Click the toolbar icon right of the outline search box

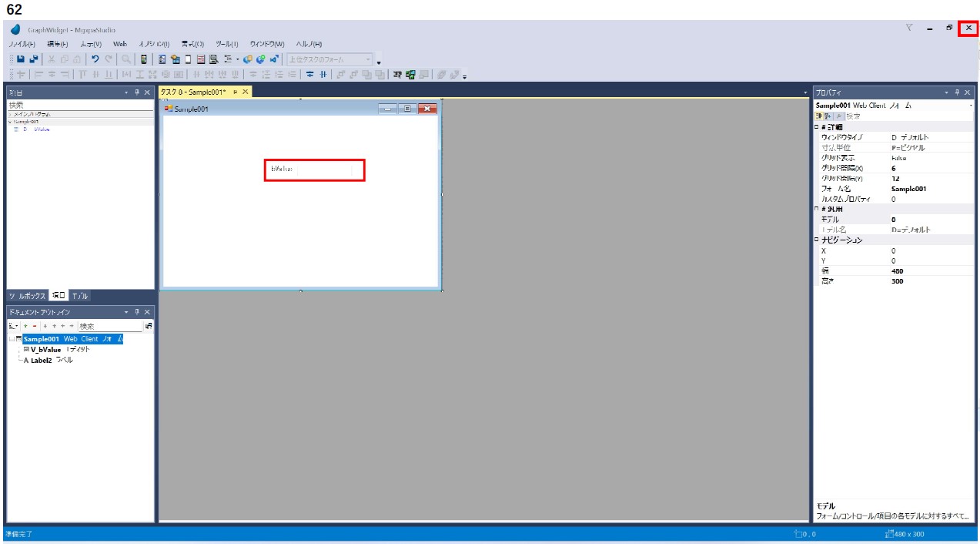tap(148, 327)
